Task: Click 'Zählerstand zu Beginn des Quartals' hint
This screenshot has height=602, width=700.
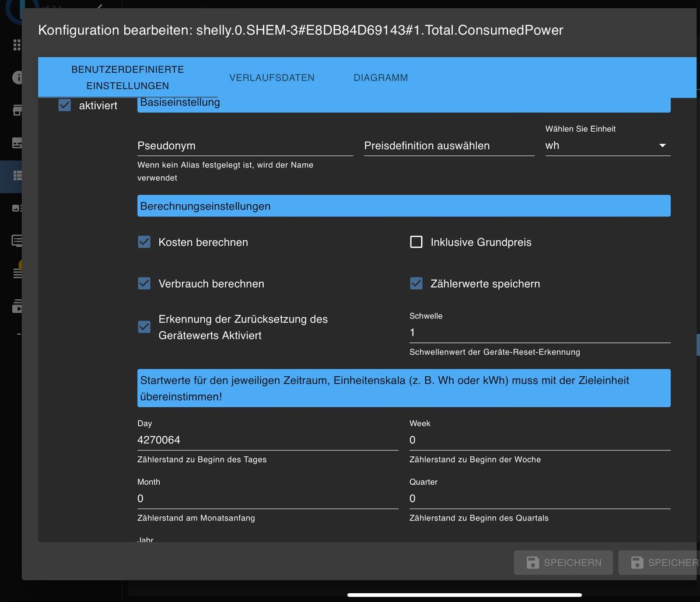Action: (479, 518)
